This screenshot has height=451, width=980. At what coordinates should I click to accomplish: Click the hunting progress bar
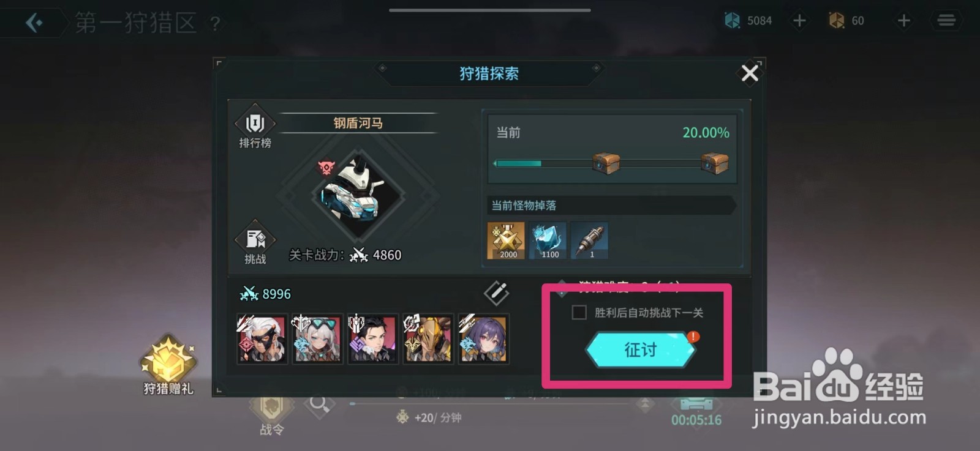(x=611, y=163)
